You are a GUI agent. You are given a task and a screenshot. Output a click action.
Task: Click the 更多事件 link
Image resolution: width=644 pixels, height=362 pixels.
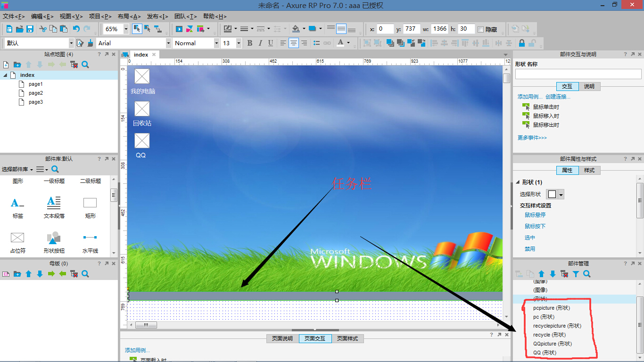(532, 138)
